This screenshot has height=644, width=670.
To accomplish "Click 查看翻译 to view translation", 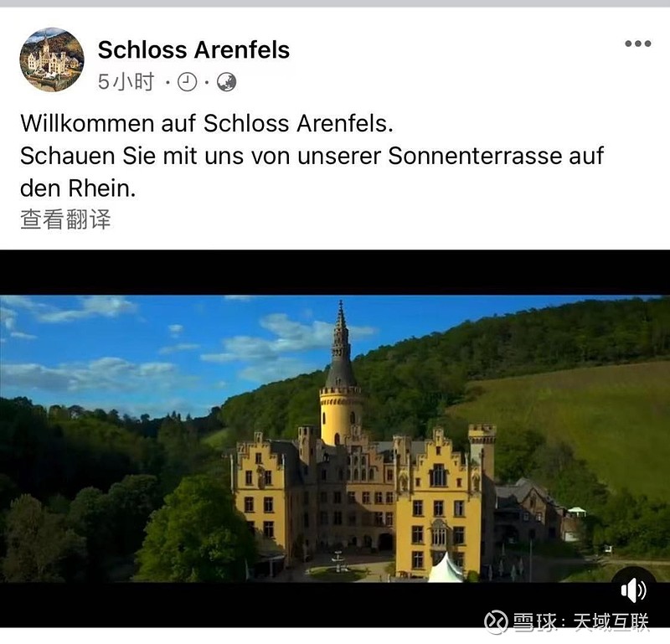I will (x=65, y=219).
